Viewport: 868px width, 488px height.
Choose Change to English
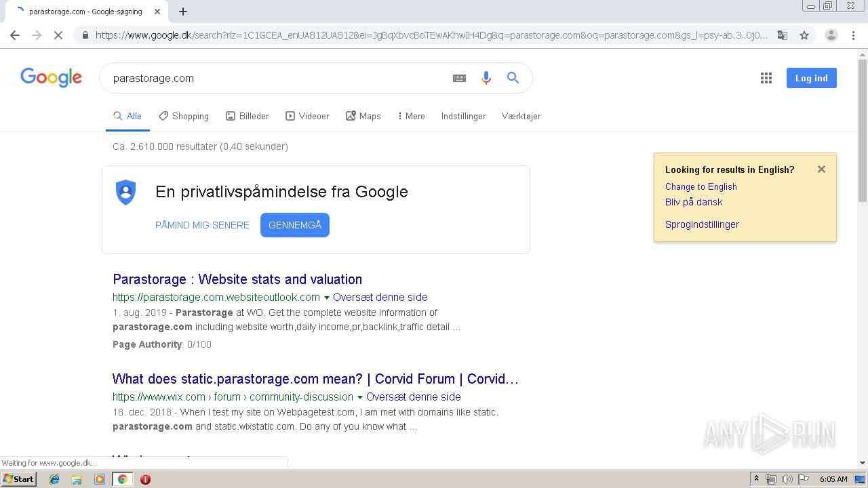pyautogui.click(x=701, y=187)
